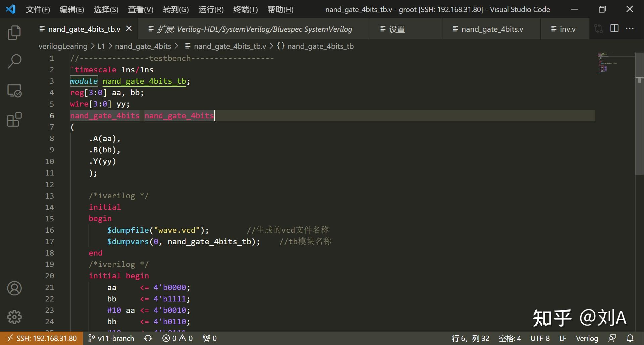Image resolution: width=644 pixels, height=345 pixels.
Task: Open the Remote Explorer view
Action: click(14, 90)
